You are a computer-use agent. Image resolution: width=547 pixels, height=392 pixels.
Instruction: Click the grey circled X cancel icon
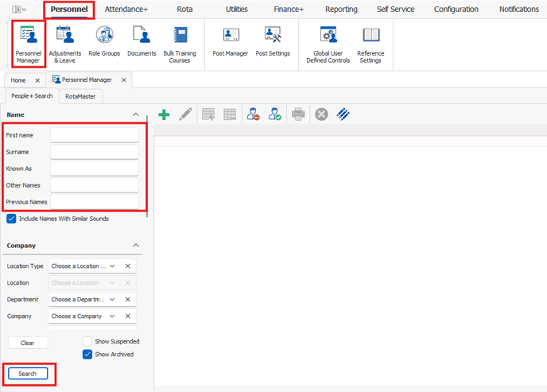321,114
